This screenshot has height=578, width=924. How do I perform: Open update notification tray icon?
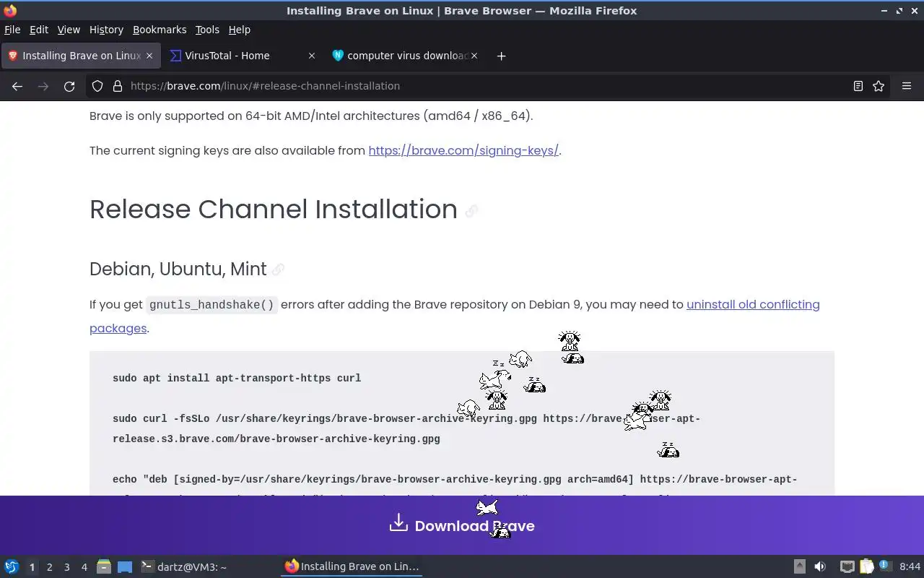pos(886,566)
